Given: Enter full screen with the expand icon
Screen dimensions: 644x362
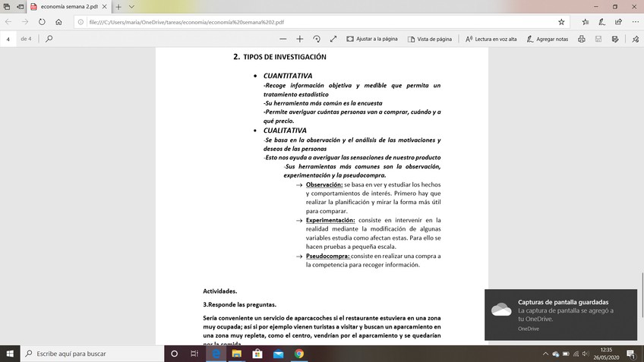Looking at the screenshot, I should click(x=333, y=39).
